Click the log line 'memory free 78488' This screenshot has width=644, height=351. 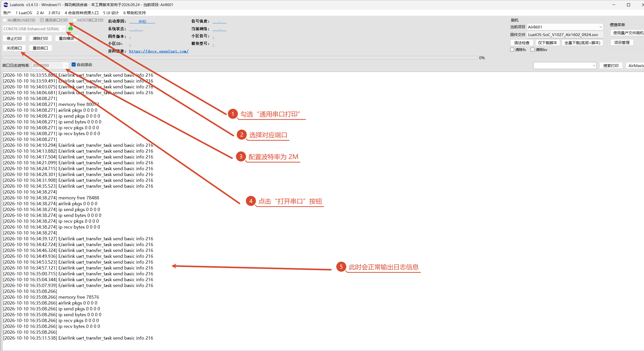click(x=51, y=198)
